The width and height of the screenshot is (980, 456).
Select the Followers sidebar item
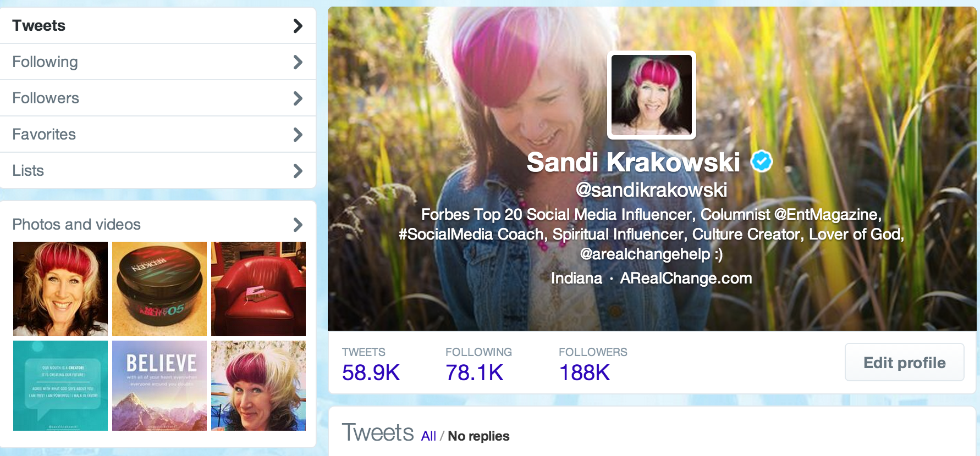(158, 98)
